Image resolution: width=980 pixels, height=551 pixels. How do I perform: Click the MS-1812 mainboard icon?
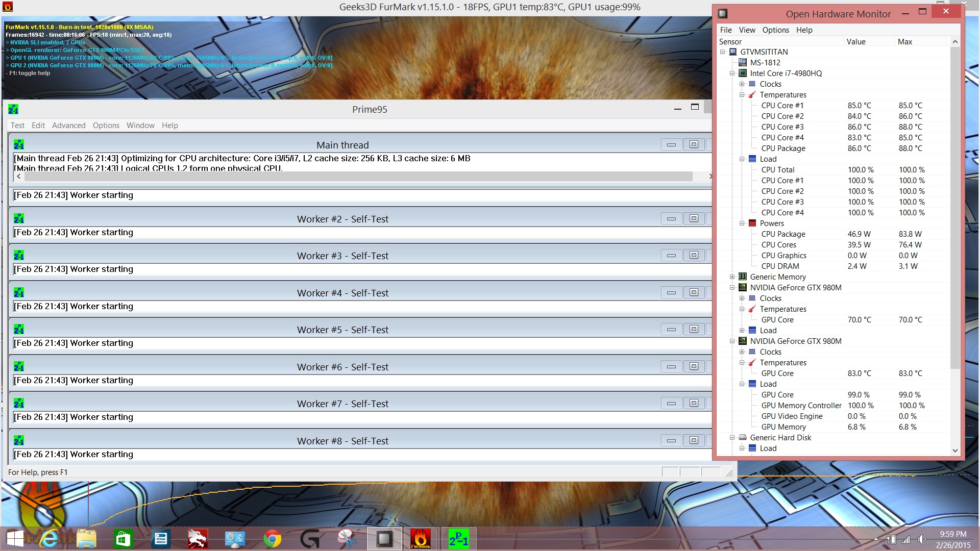[743, 63]
